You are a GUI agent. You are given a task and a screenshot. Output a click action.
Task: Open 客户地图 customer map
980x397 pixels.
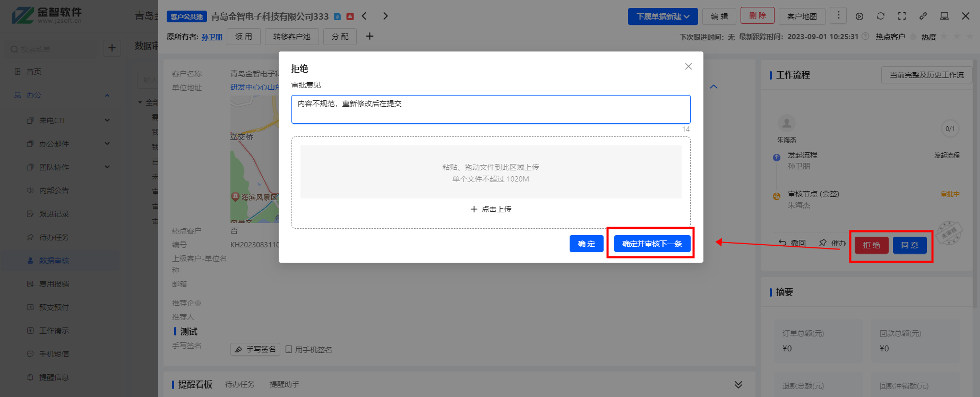click(802, 16)
